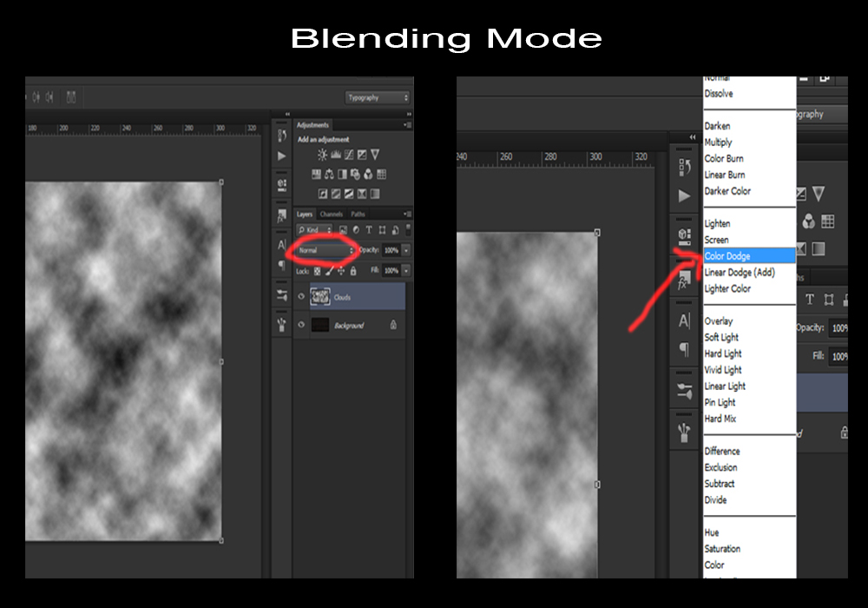
Task: Hide the Background layer
Action: [x=301, y=325]
